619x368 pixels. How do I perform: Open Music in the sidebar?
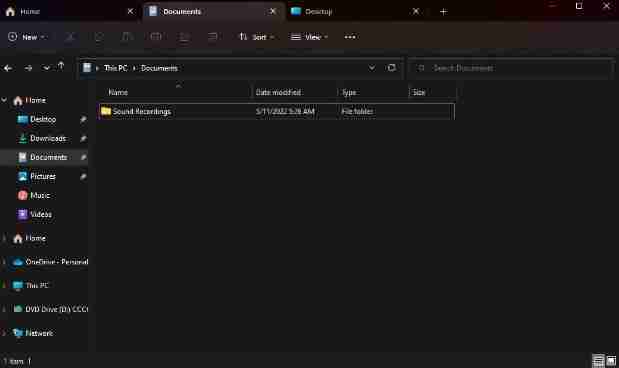point(39,195)
